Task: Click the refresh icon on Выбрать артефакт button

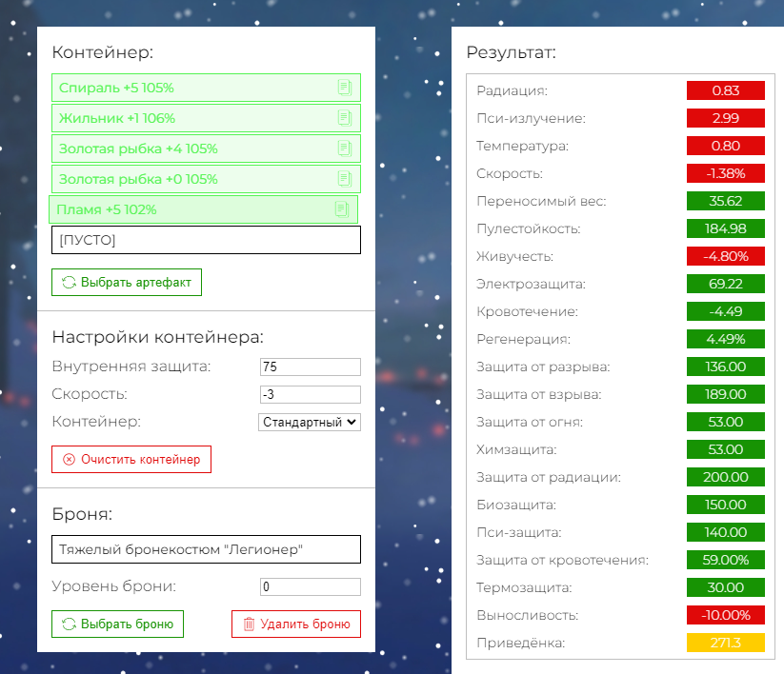Action: click(x=69, y=283)
